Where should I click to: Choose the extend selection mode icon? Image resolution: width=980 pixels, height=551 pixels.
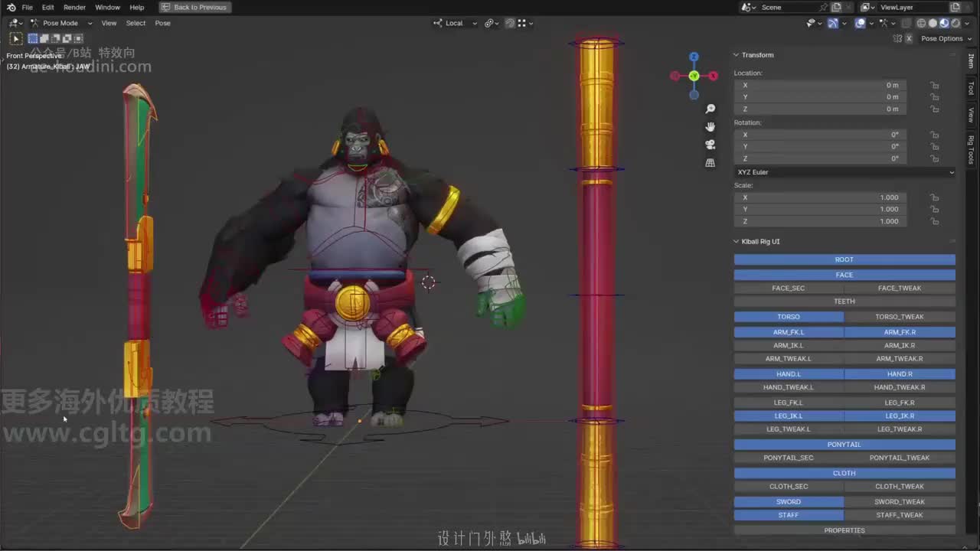click(x=44, y=38)
